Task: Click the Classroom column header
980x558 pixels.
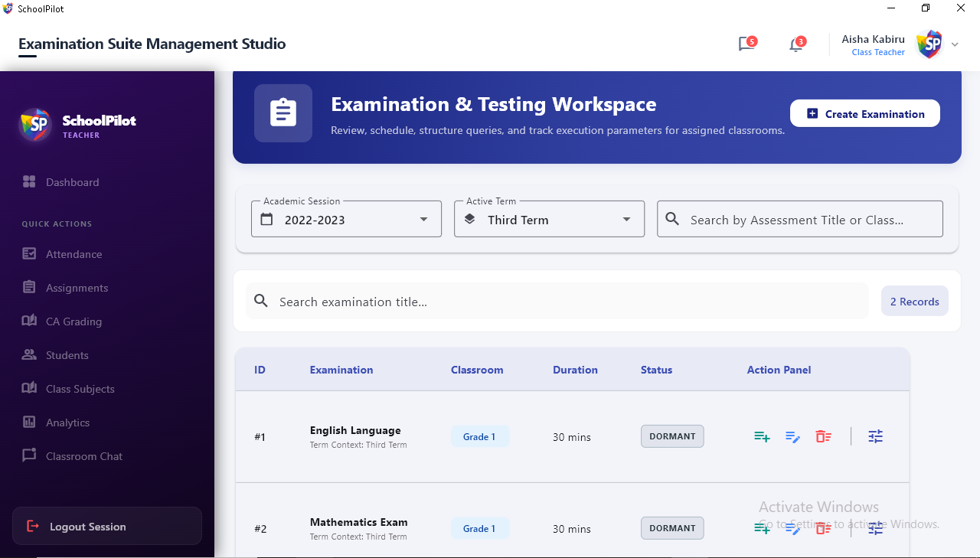Action: [x=477, y=370]
